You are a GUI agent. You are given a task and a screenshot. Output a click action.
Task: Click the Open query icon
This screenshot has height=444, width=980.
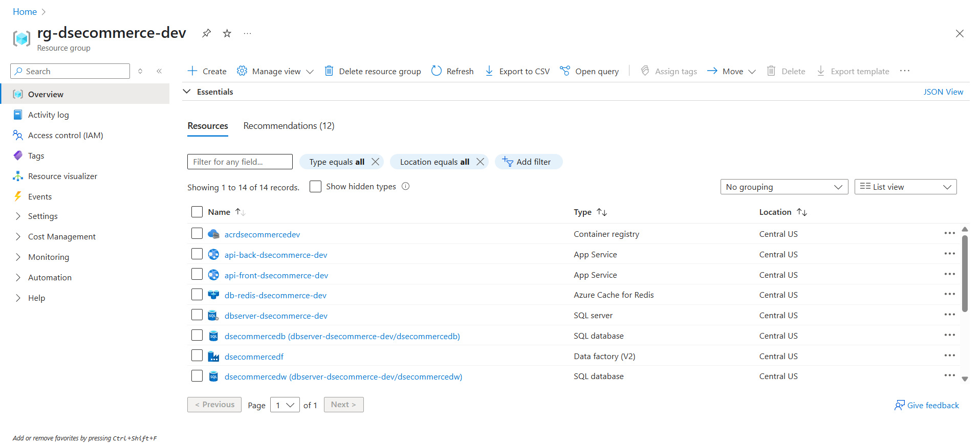565,71
